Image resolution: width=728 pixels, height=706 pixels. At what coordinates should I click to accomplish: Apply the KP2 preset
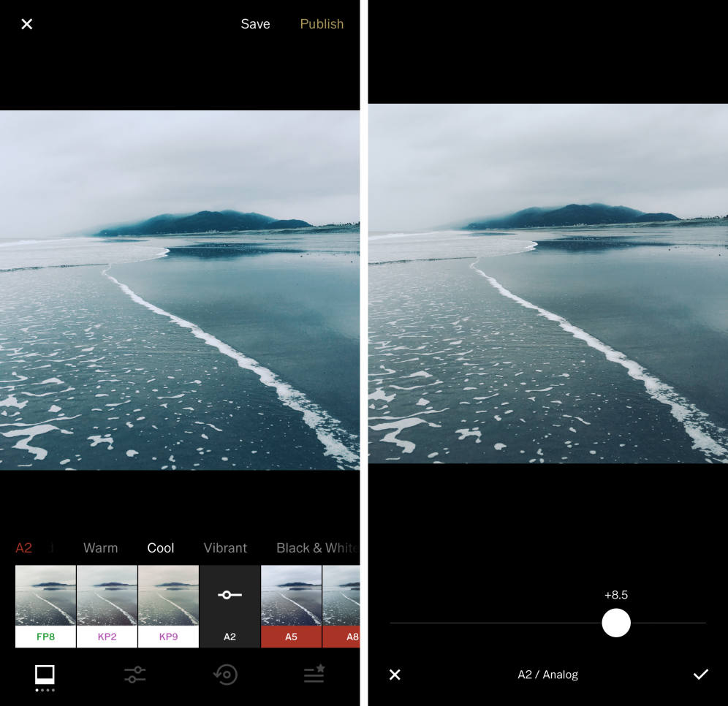106,606
